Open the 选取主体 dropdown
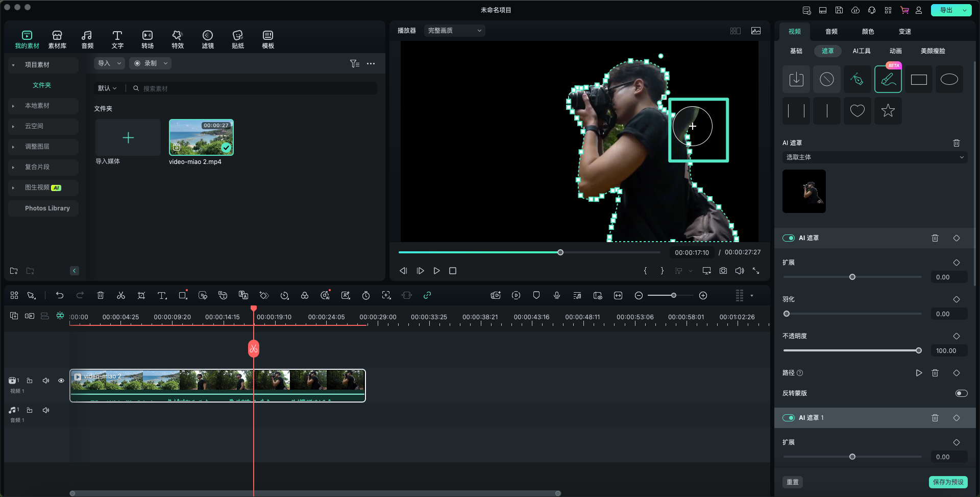The height and width of the screenshot is (497, 980). click(x=874, y=157)
